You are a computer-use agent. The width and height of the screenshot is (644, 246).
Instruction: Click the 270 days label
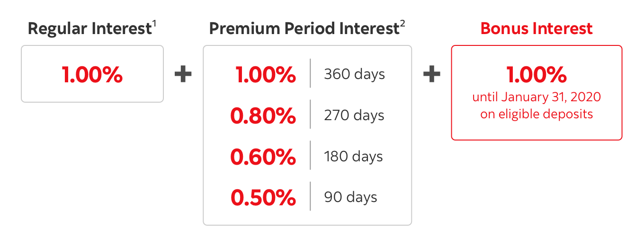[354, 115]
